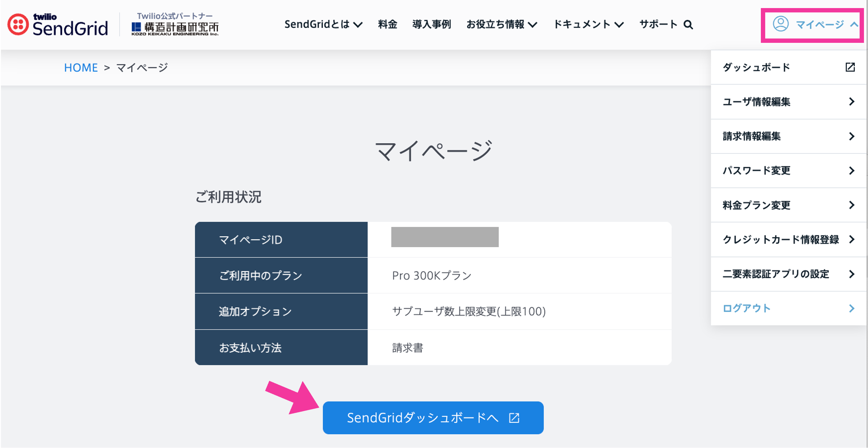Click the Twilio SendGrid logo
Viewport: 868px width, 448px height.
coord(58,25)
